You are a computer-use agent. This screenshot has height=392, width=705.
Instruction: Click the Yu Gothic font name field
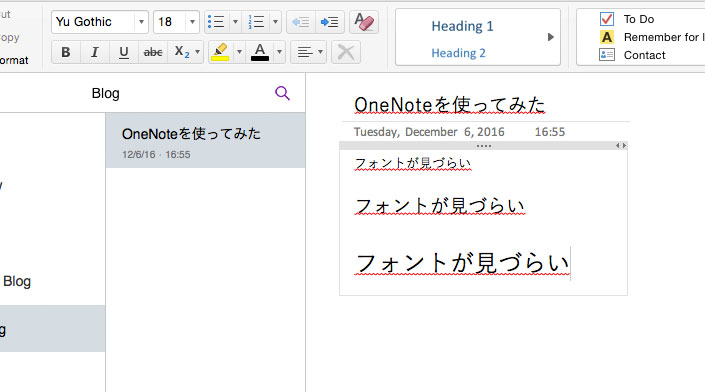pos(93,22)
